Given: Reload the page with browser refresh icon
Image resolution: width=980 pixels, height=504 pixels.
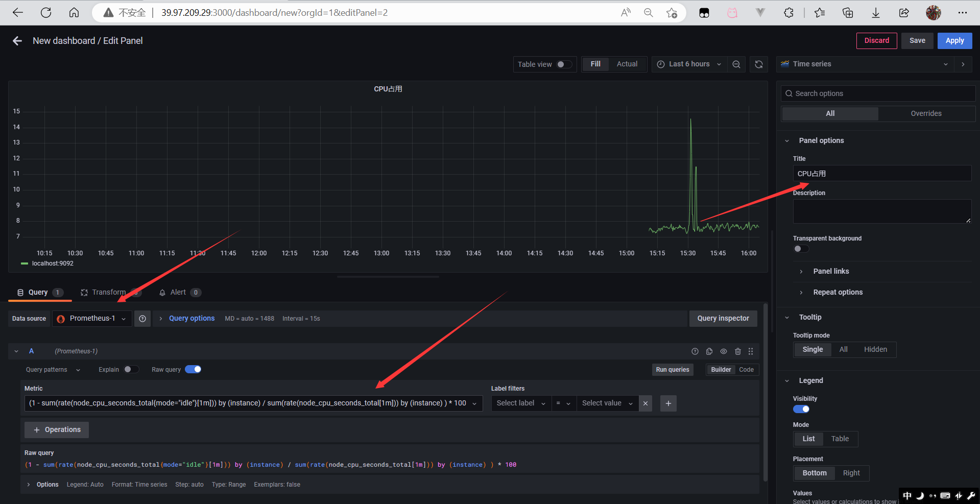Looking at the screenshot, I should 46,13.
